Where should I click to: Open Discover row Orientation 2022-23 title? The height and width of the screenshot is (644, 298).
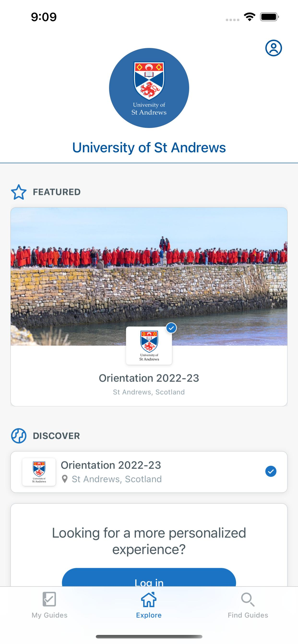coord(111,465)
